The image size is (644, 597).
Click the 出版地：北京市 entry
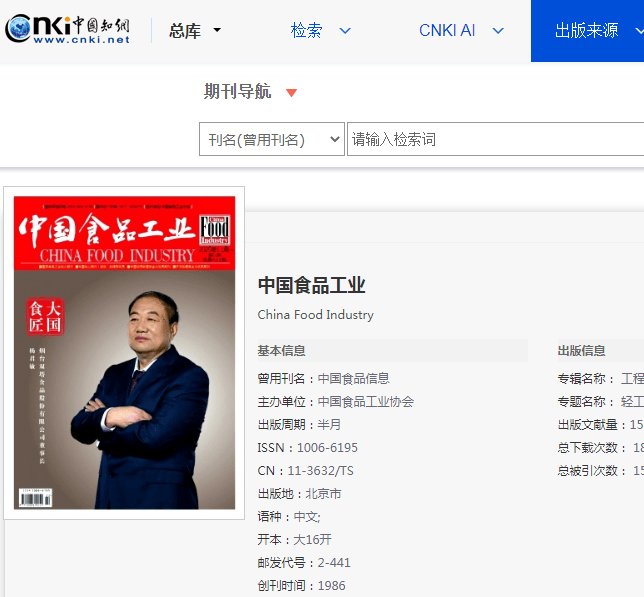pos(299,494)
